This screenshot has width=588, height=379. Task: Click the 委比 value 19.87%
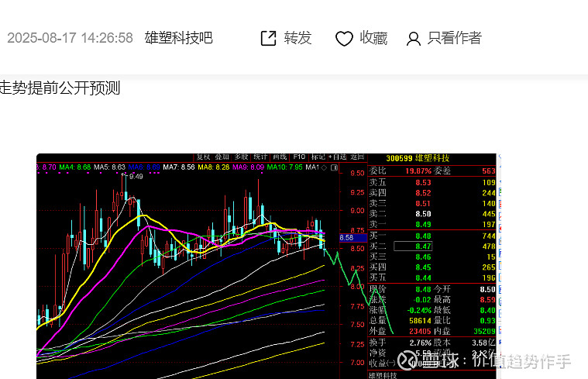(418, 171)
